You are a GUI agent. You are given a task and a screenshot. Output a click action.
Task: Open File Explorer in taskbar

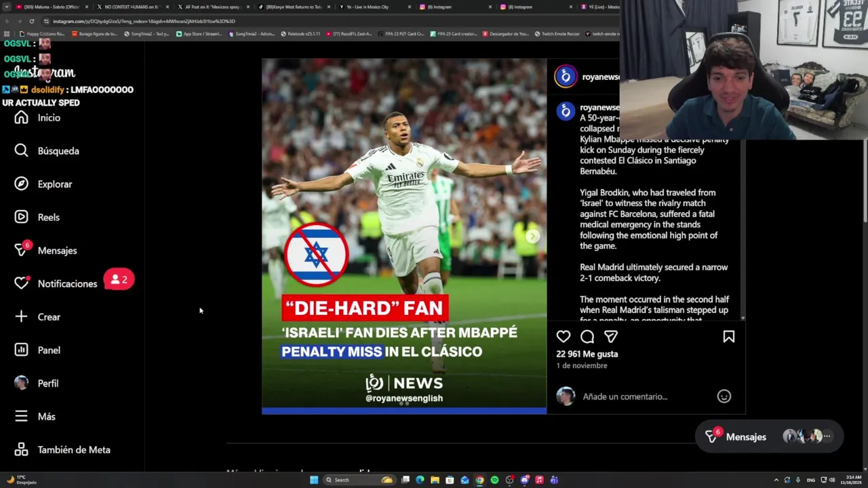435,480
